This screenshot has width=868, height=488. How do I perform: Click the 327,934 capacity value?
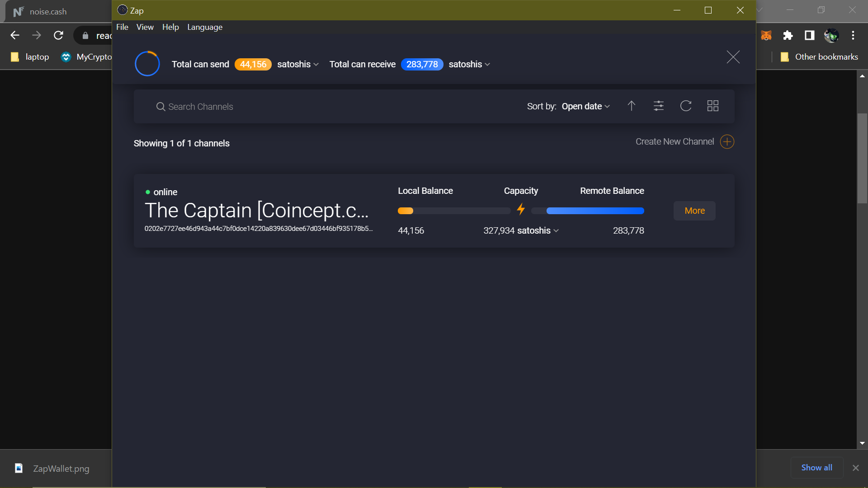[x=499, y=230]
